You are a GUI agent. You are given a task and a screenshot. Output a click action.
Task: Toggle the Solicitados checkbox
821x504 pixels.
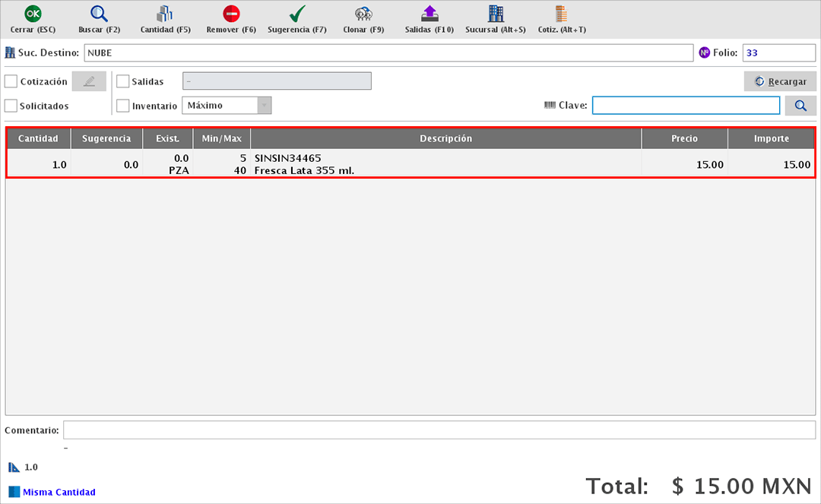coord(11,106)
